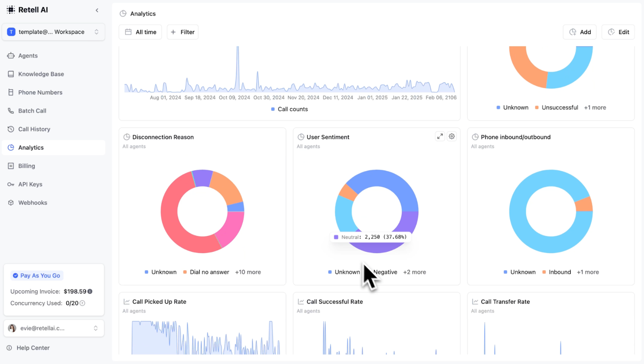The image size is (644, 364).
Task: Click the Add chart button
Action: click(x=580, y=32)
